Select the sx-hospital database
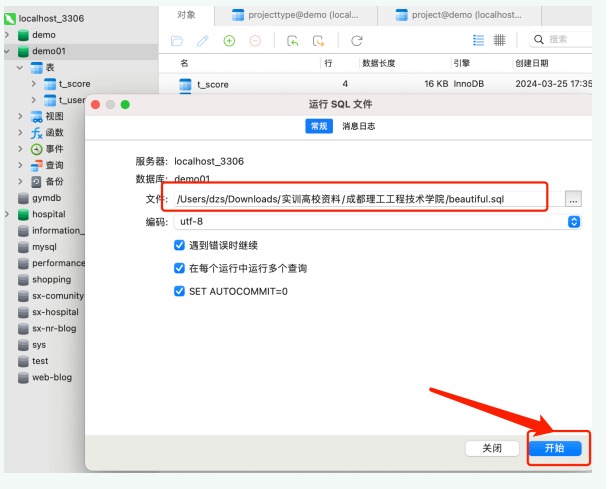The width and height of the screenshot is (609, 489). [x=55, y=312]
